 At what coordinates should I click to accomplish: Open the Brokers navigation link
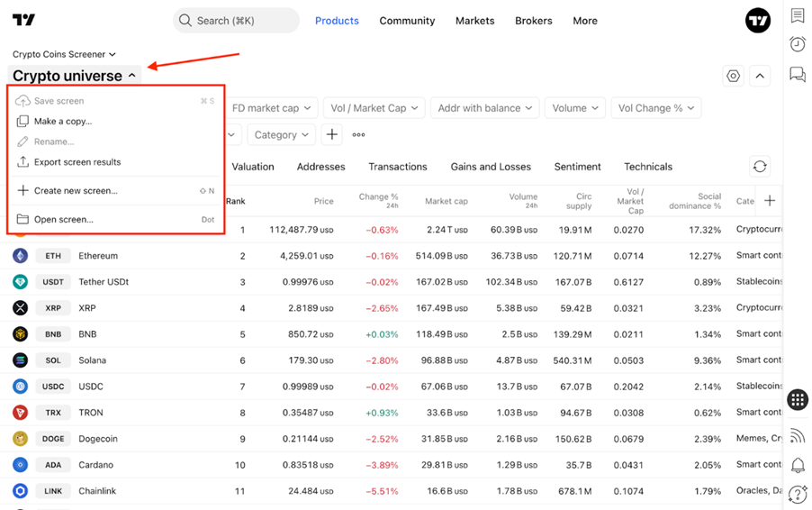(x=534, y=21)
